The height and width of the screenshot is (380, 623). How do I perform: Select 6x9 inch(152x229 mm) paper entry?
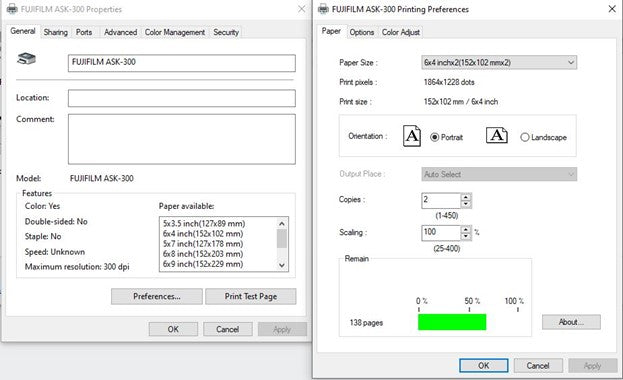tap(203, 264)
